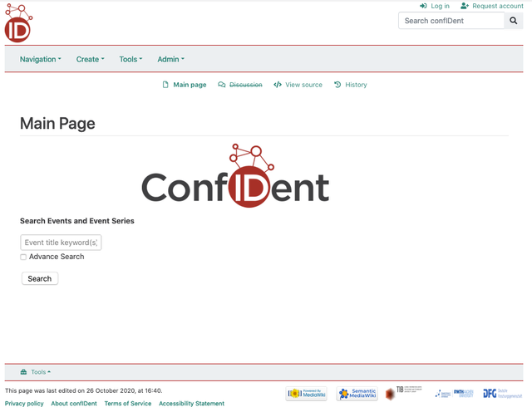Expand the Tools dropdown in navbar
The height and width of the screenshot is (412, 532).
131,59
